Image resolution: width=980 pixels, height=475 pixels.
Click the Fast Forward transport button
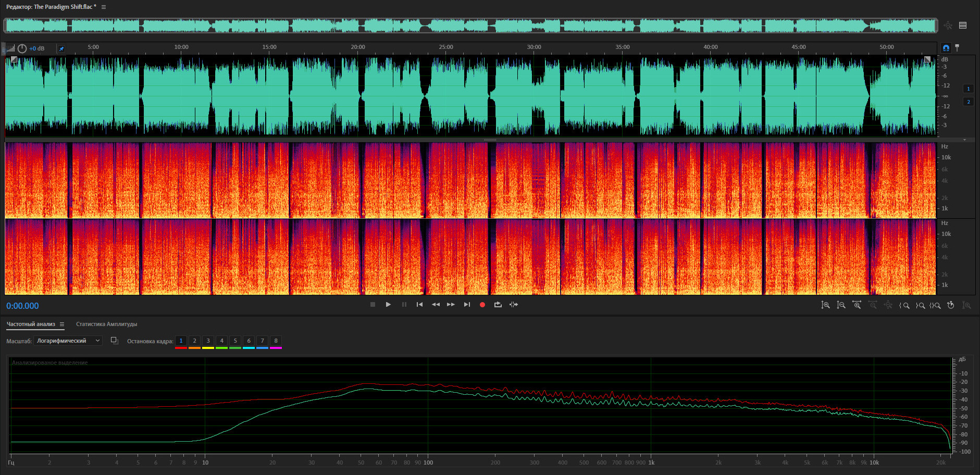(451, 305)
